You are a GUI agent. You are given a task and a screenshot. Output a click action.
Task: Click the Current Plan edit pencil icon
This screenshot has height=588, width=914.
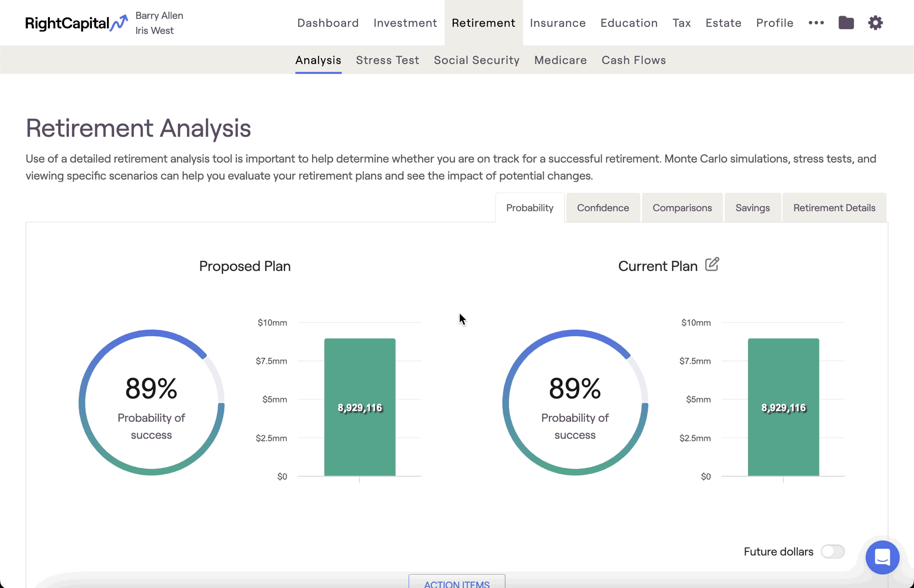point(712,265)
